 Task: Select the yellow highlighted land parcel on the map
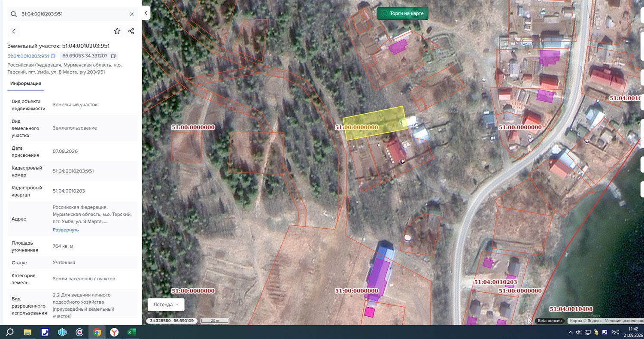(x=375, y=123)
